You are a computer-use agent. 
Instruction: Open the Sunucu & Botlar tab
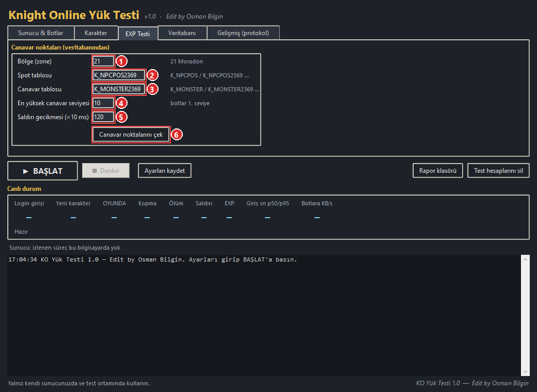click(x=40, y=33)
